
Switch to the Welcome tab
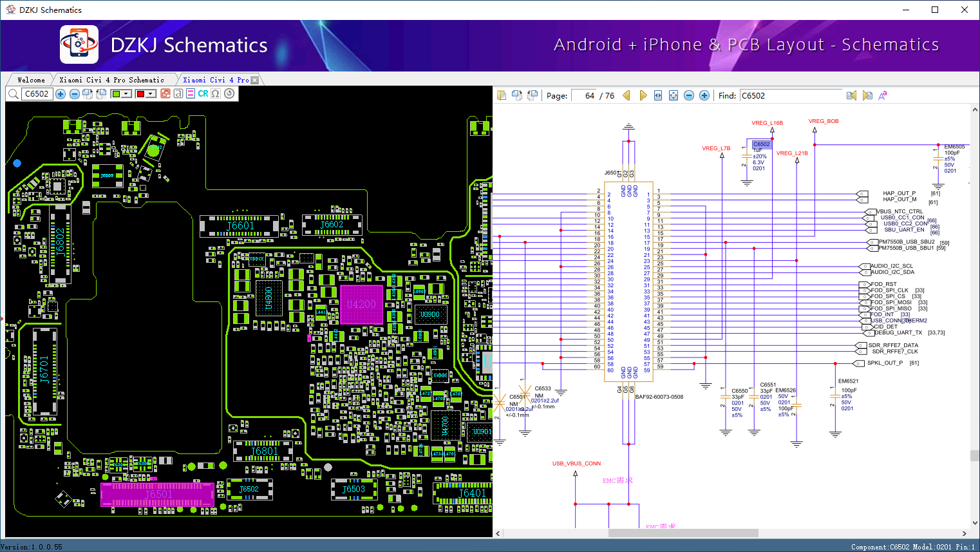click(31, 80)
